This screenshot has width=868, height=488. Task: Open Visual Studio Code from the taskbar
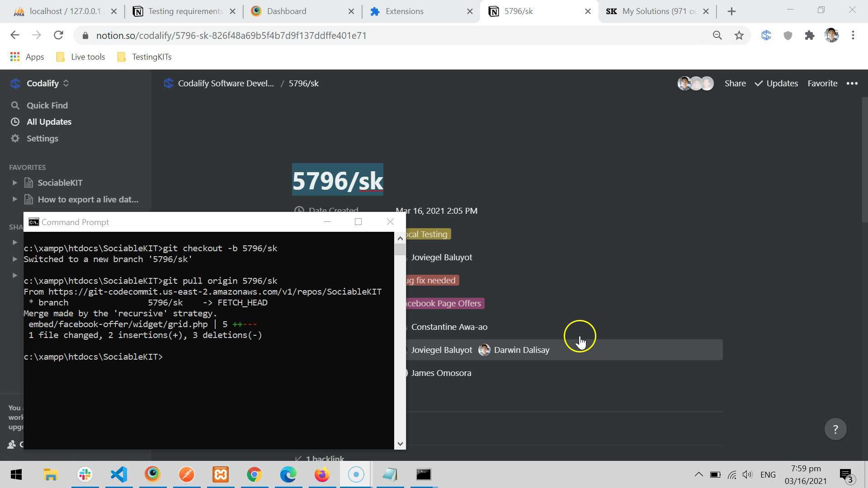[118, 474]
